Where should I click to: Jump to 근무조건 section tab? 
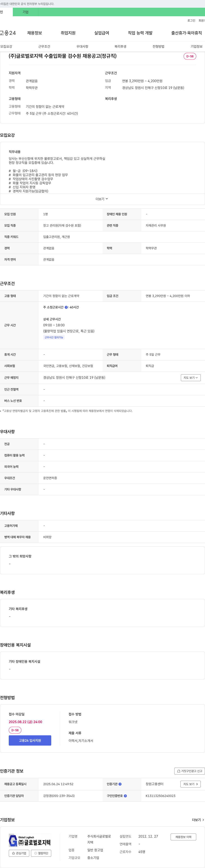44,46
